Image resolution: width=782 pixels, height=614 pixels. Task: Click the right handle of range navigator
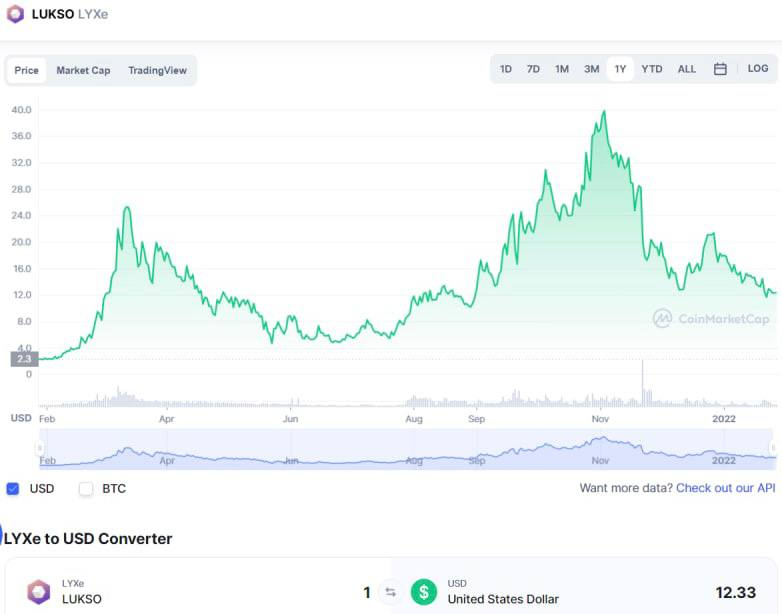pyautogui.click(x=774, y=447)
